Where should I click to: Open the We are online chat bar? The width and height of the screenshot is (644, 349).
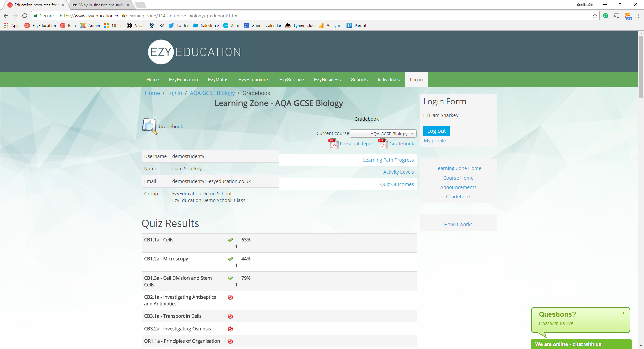581,344
